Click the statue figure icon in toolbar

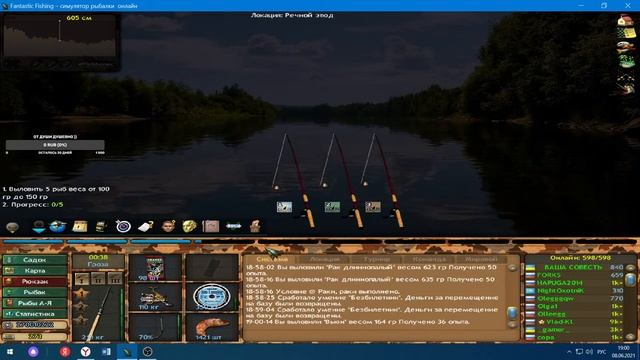coord(255,226)
